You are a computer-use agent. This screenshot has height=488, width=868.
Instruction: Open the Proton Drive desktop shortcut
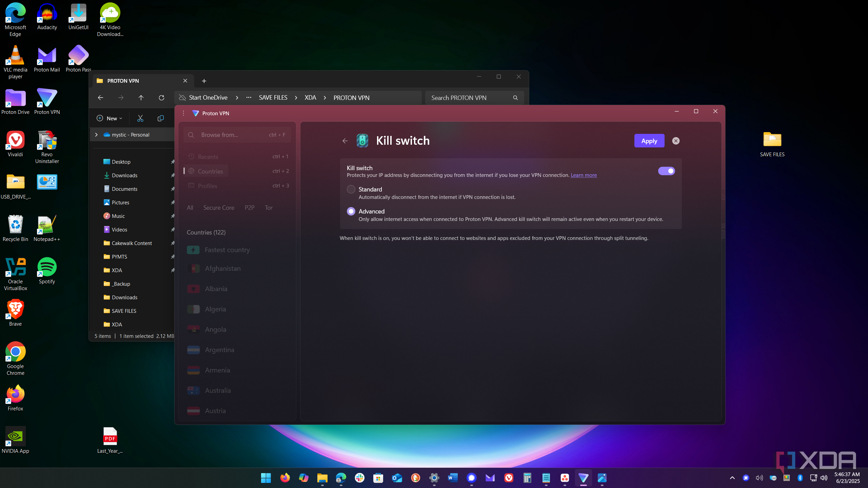coord(15,102)
